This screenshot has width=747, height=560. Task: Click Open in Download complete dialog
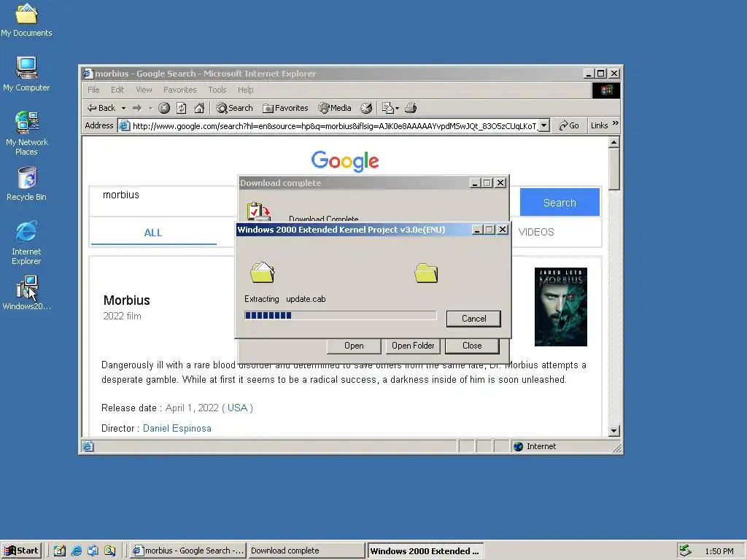pos(354,346)
